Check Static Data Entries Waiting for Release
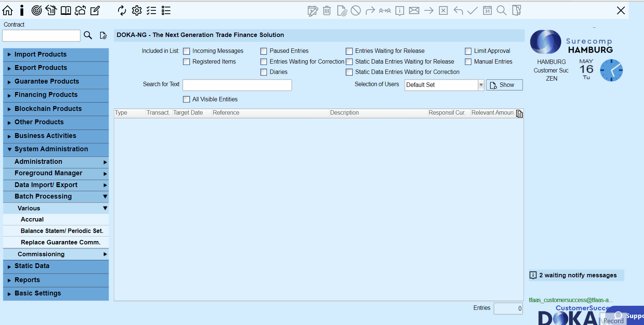The width and height of the screenshot is (644, 325). 349,62
